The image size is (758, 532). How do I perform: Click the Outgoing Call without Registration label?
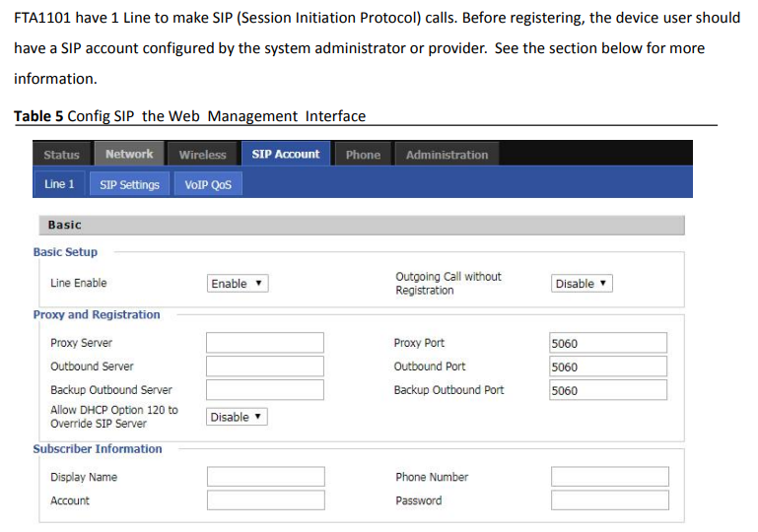point(448,283)
